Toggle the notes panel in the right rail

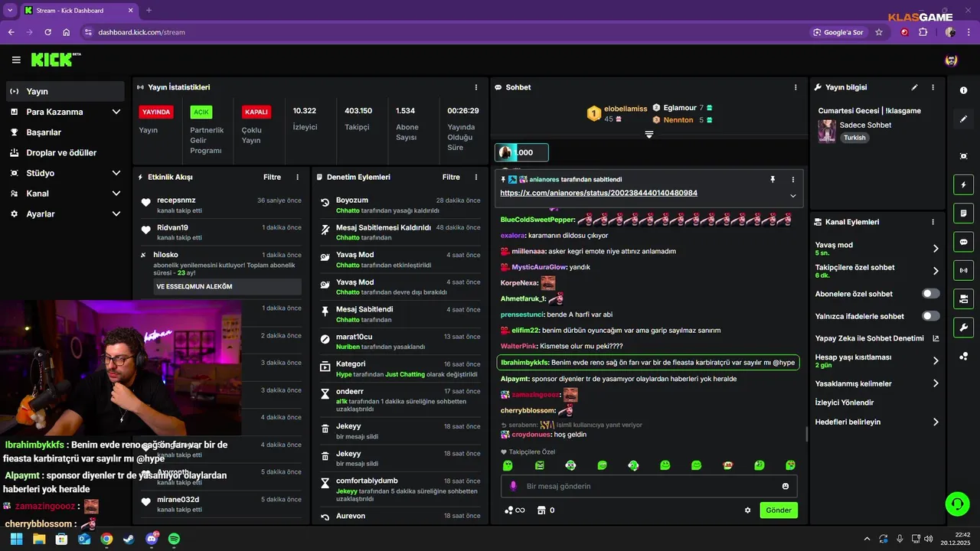point(963,213)
